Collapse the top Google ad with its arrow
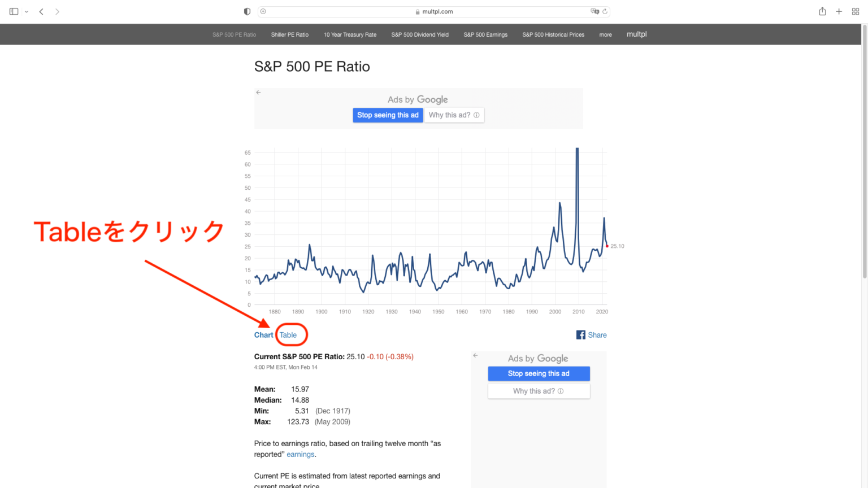The width and height of the screenshot is (868, 488). [258, 92]
